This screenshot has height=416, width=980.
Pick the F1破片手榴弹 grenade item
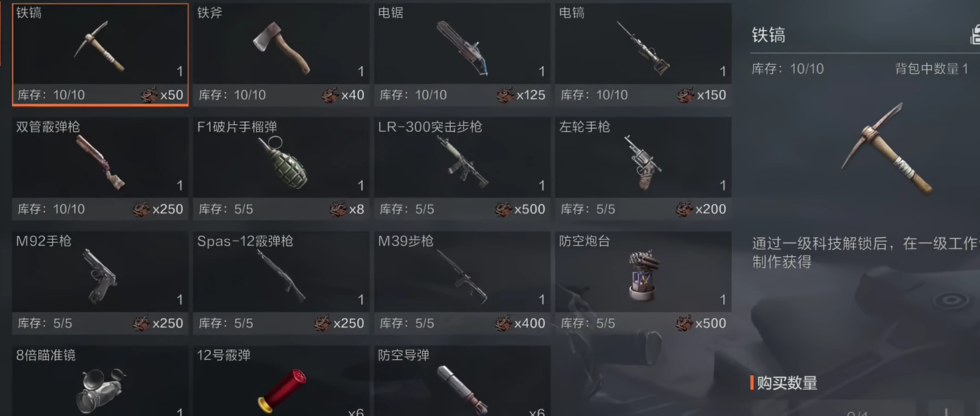(281, 169)
